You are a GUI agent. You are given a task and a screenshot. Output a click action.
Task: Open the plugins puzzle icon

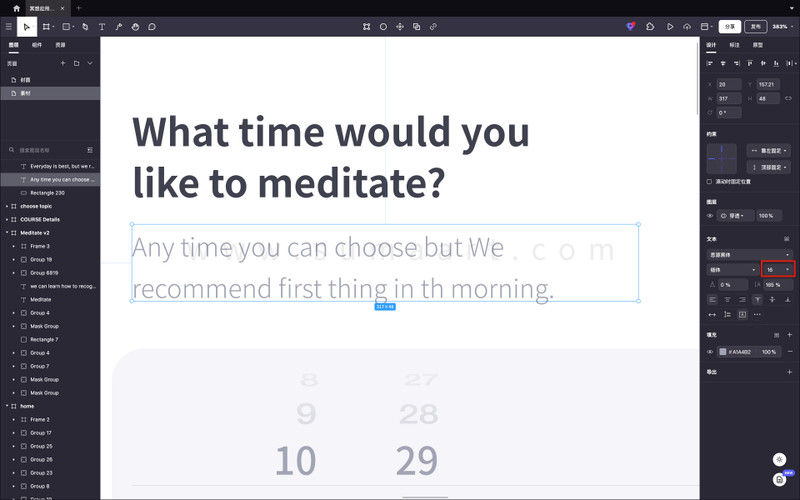(x=650, y=27)
